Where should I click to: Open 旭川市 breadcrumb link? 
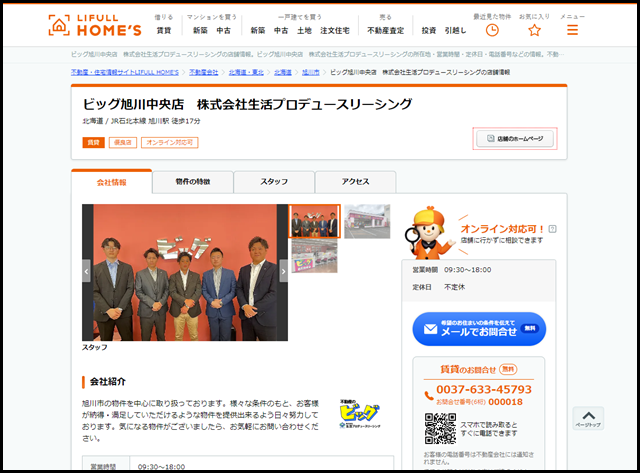coord(311,72)
